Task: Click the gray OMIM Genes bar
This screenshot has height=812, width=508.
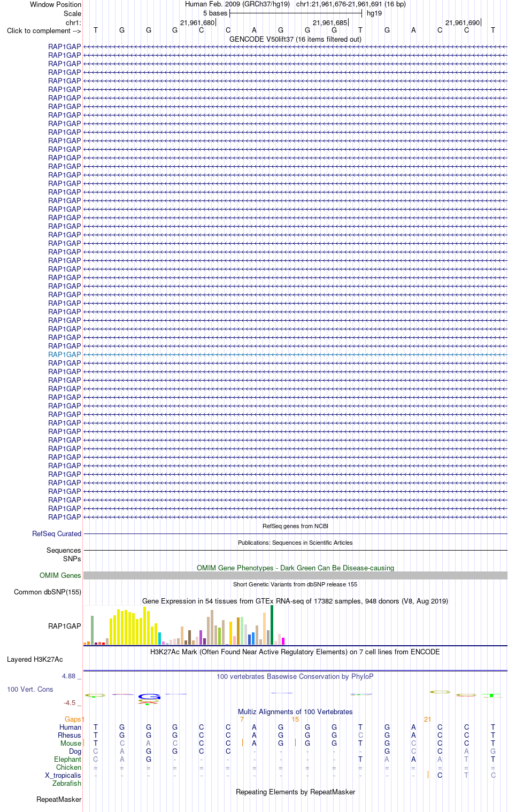Action: 295,575
